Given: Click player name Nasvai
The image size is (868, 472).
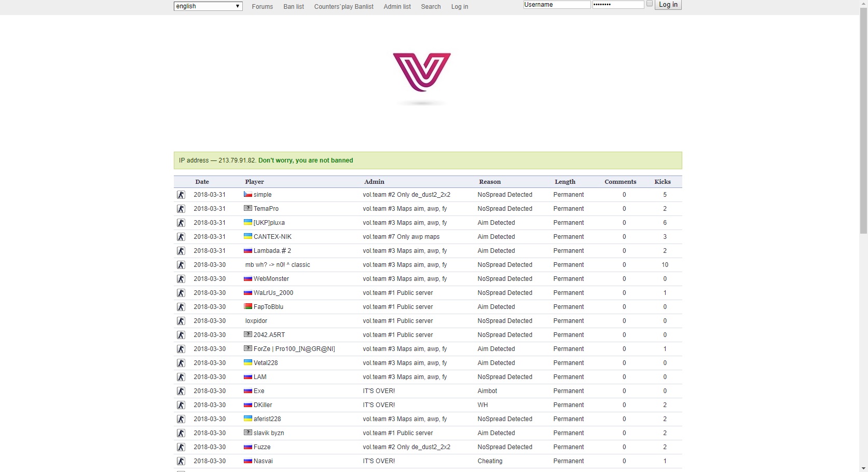Looking at the screenshot, I should [263, 461].
